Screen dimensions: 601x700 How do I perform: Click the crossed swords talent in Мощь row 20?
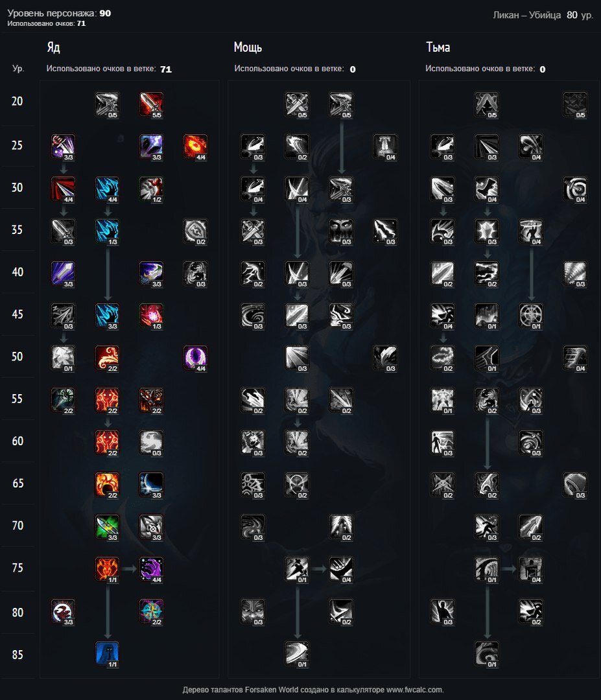pyautogui.click(x=298, y=105)
